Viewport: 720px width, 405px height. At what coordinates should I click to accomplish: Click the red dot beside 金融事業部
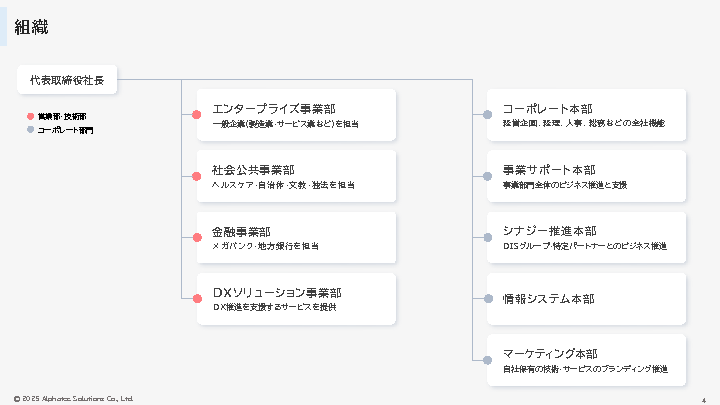click(x=197, y=237)
